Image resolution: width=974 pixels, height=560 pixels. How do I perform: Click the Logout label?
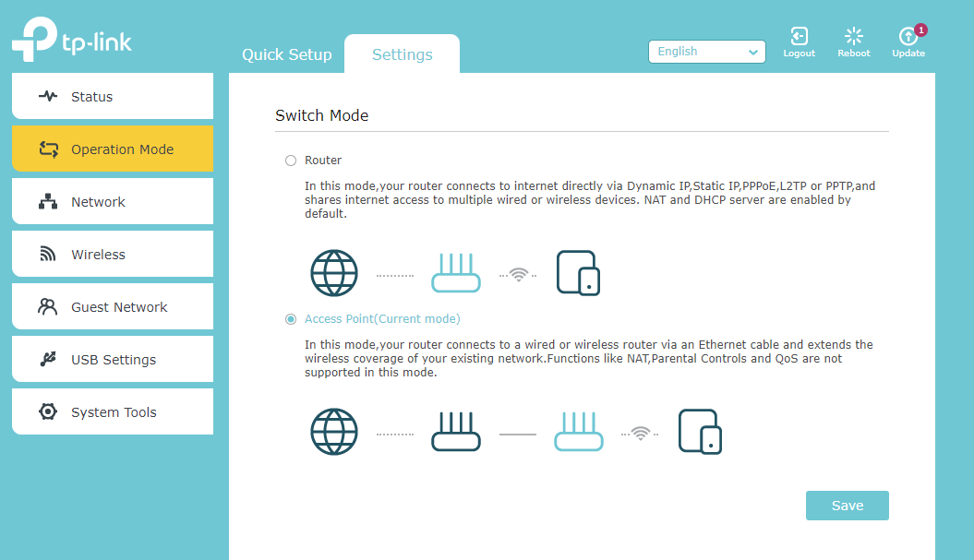[799, 54]
